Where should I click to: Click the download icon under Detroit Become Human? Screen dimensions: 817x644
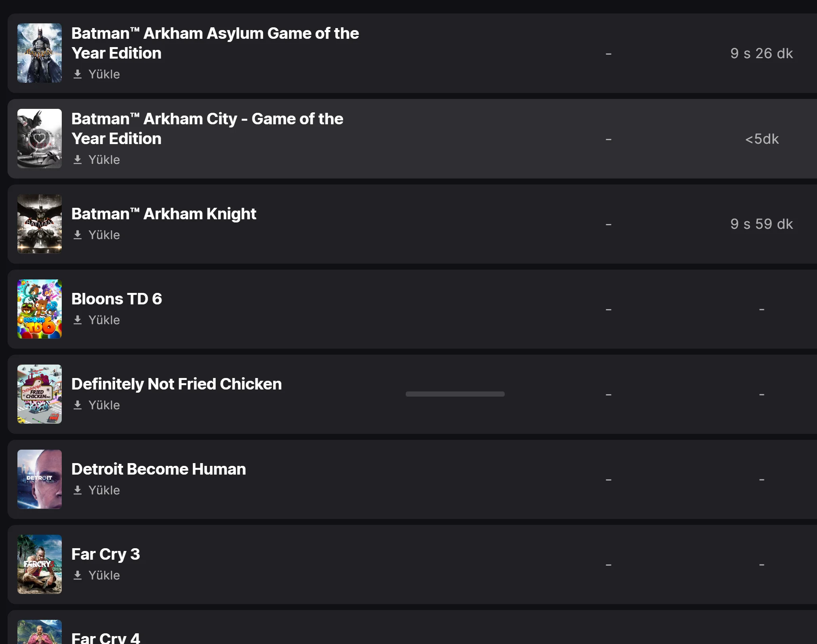(x=78, y=490)
